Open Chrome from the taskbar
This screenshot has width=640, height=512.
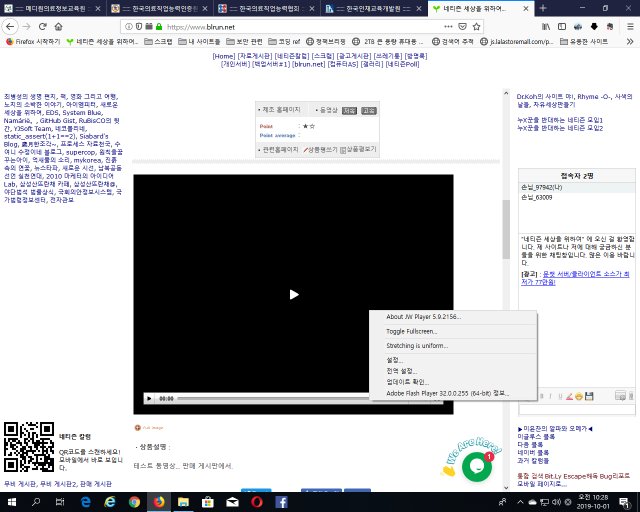[x=134, y=502]
